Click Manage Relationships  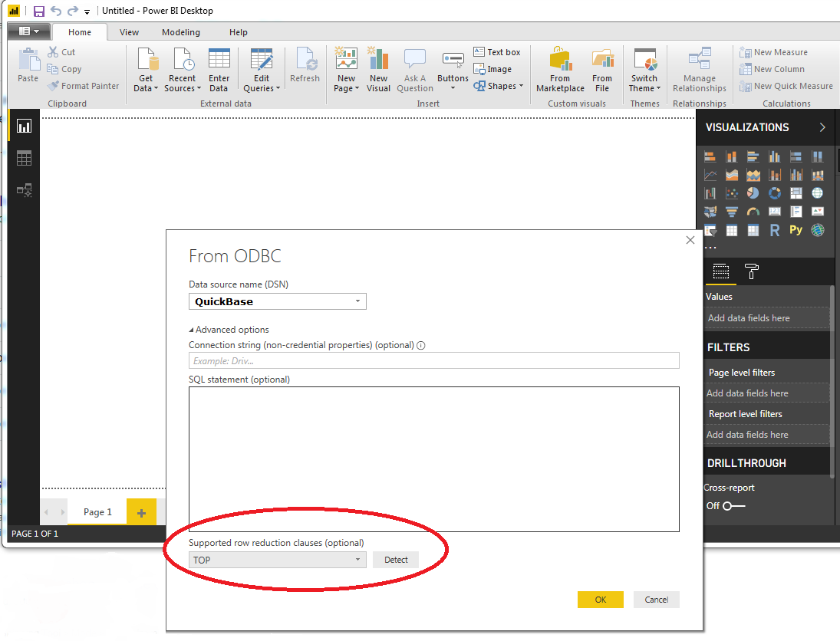coord(700,70)
